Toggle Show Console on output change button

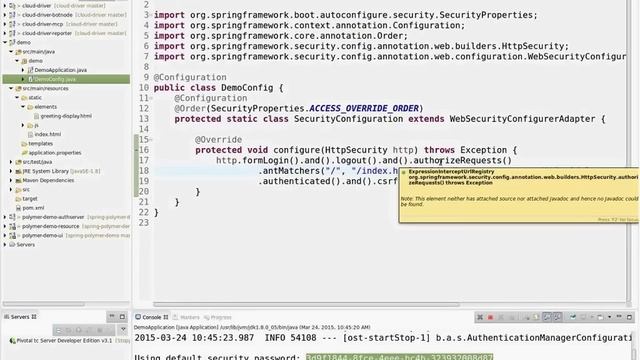coord(547,317)
